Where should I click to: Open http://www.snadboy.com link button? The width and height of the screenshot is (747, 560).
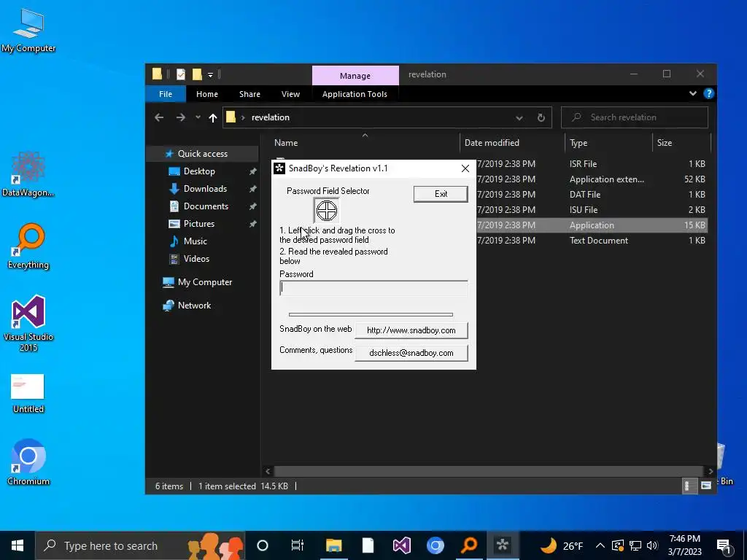[411, 330]
